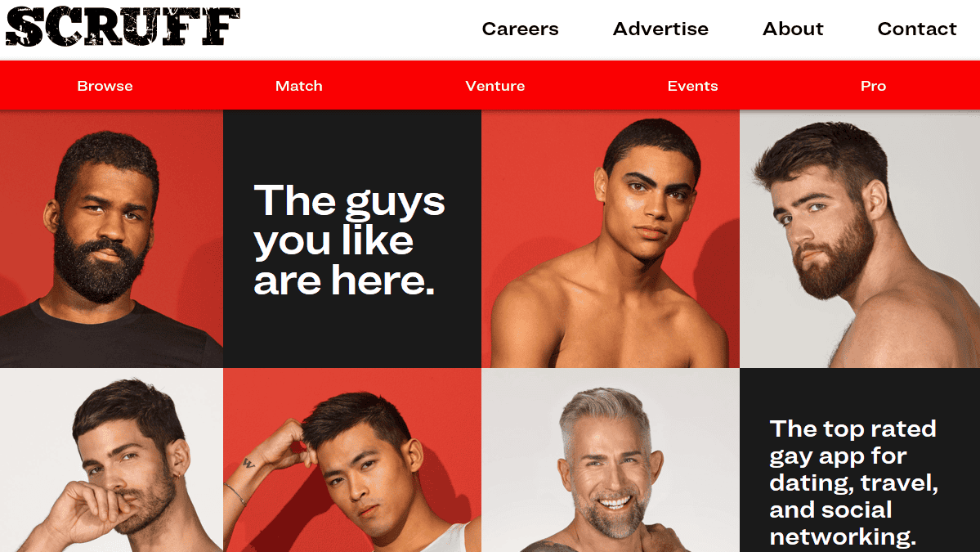Select the red-bearded man looking over shoulder
The height and width of the screenshot is (552, 980).
point(860,239)
